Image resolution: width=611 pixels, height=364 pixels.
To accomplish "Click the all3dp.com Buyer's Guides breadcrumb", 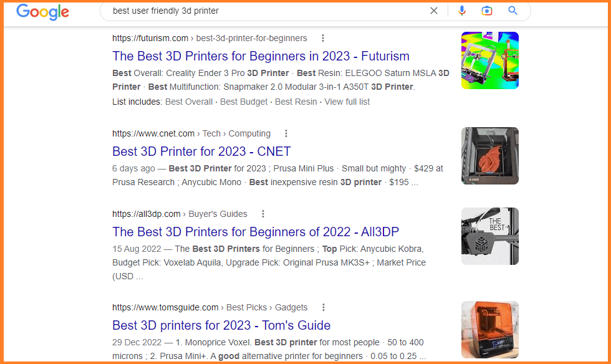I will pos(180,214).
